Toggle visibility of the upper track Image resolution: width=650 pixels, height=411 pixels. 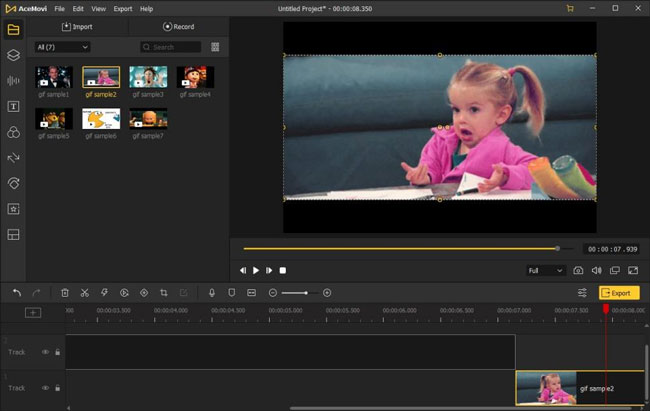[45, 352]
